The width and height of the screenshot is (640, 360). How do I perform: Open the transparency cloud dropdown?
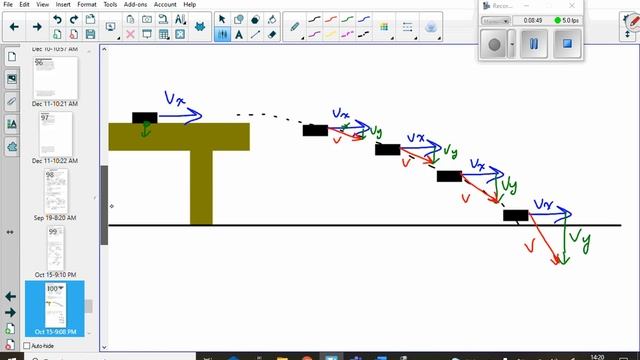[431, 27]
